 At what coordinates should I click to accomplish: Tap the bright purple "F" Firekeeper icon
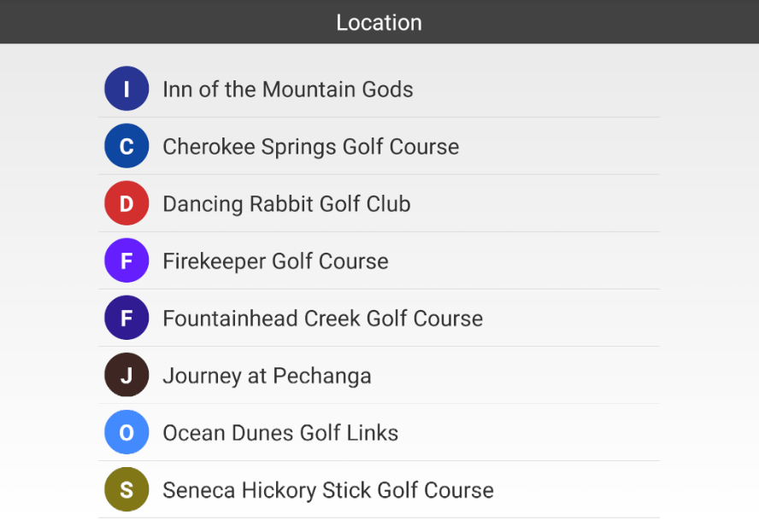coord(126,260)
